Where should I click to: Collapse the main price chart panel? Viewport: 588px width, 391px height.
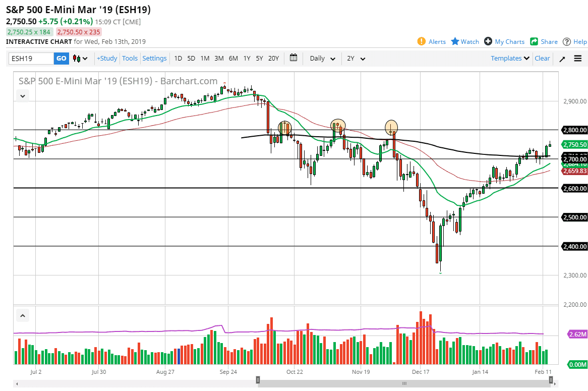pos(22,95)
